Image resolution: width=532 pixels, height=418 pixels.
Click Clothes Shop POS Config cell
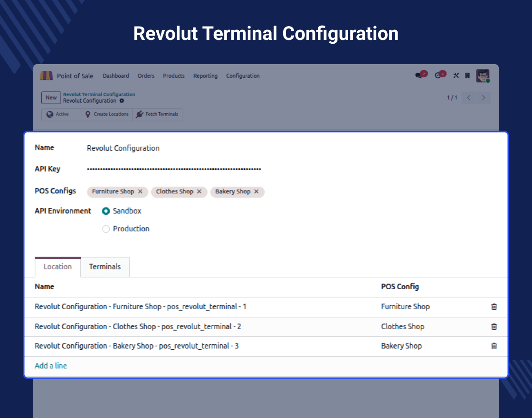tap(403, 327)
